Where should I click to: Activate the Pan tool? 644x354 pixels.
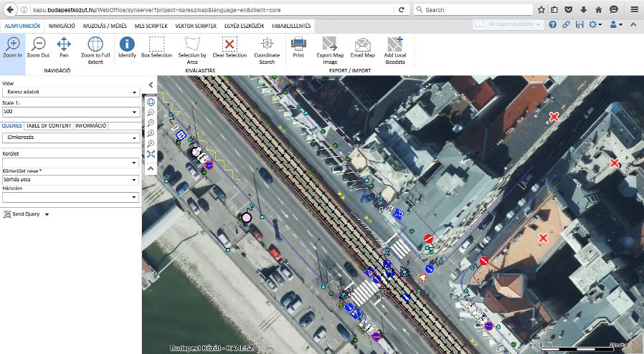(64, 47)
